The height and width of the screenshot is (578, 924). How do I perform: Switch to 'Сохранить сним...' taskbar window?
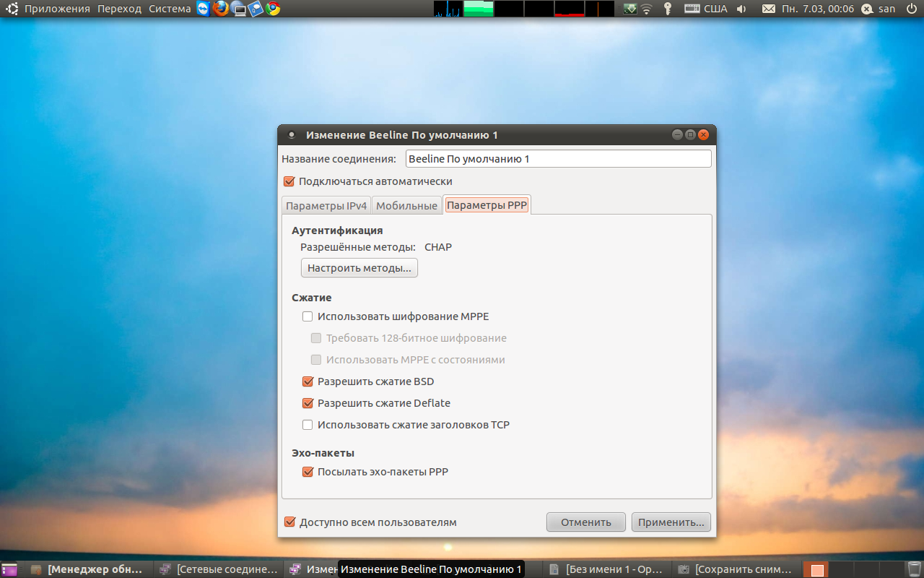coord(738,569)
